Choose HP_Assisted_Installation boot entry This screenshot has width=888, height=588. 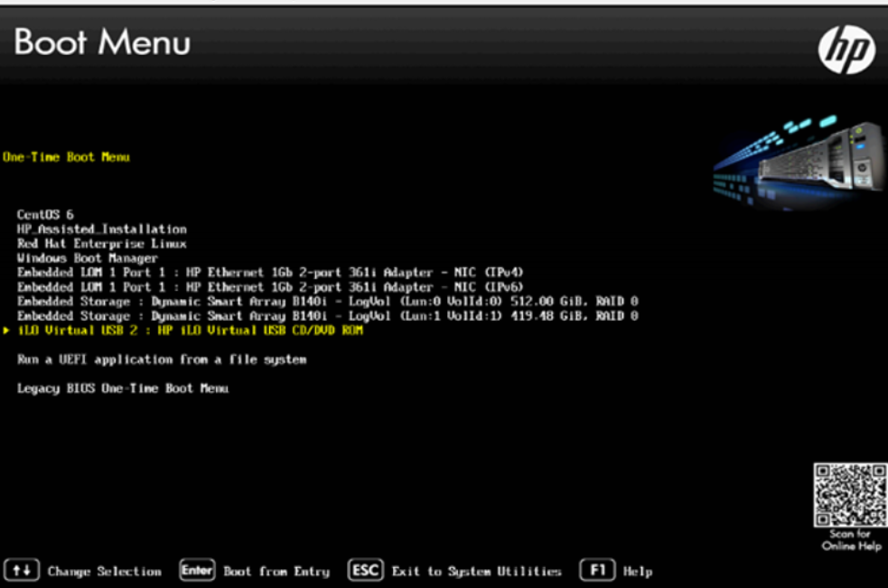pos(102,229)
